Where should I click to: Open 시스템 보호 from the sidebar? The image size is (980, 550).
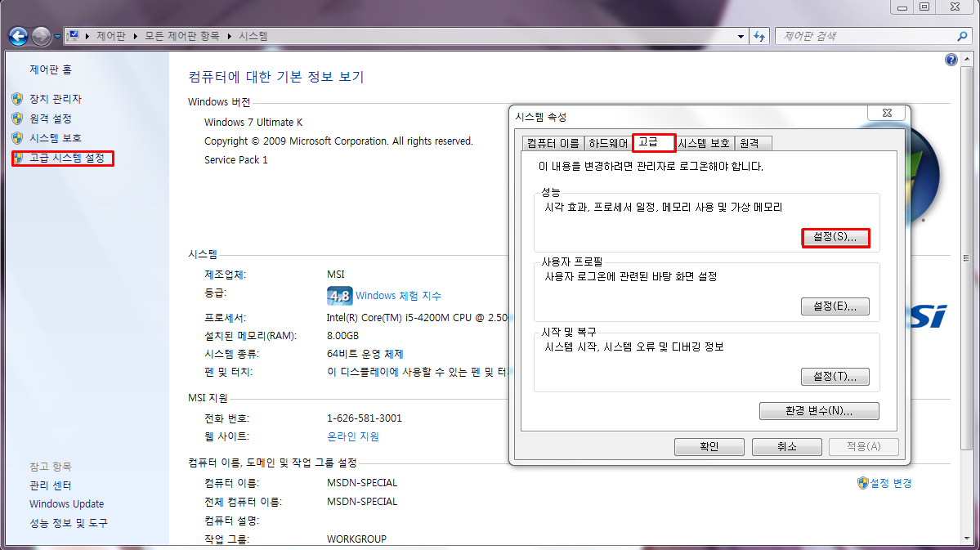click(x=56, y=137)
